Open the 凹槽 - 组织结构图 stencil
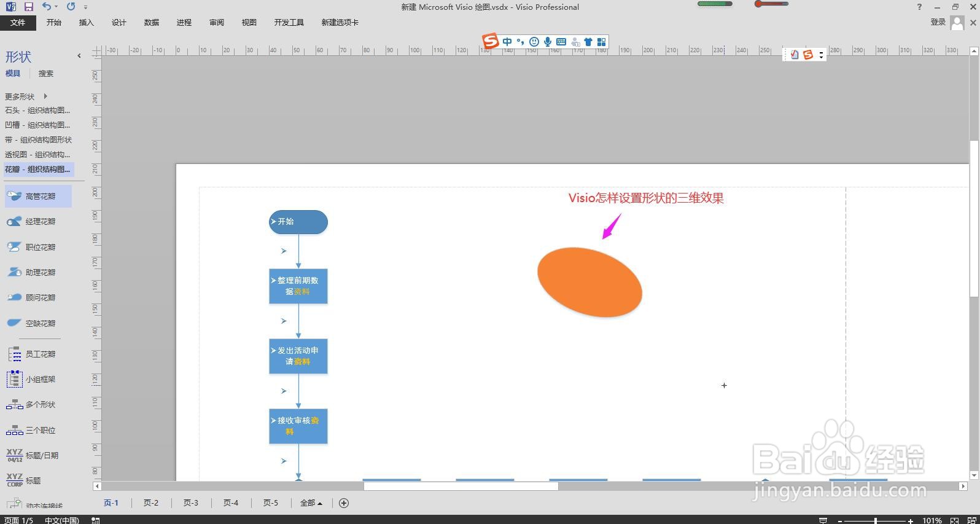This screenshot has width=980, height=524. [37, 125]
